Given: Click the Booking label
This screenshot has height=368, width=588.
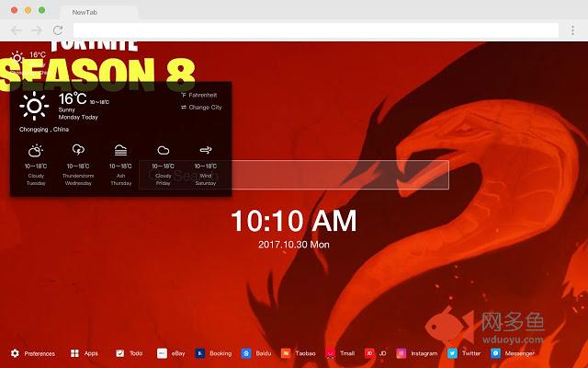Looking at the screenshot, I should pyautogui.click(x=220, y=353).
